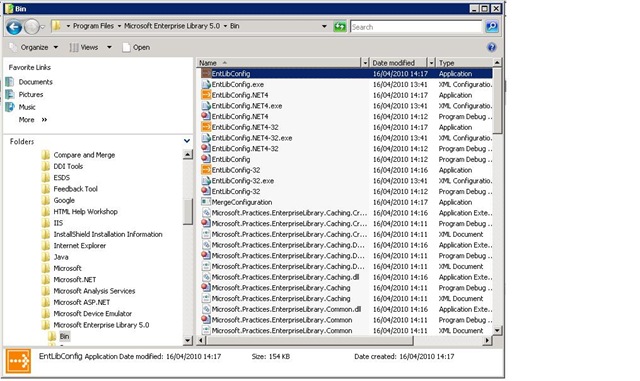Select the orange EntLibConfig.NET4-32 application icon

click(206, 127)
